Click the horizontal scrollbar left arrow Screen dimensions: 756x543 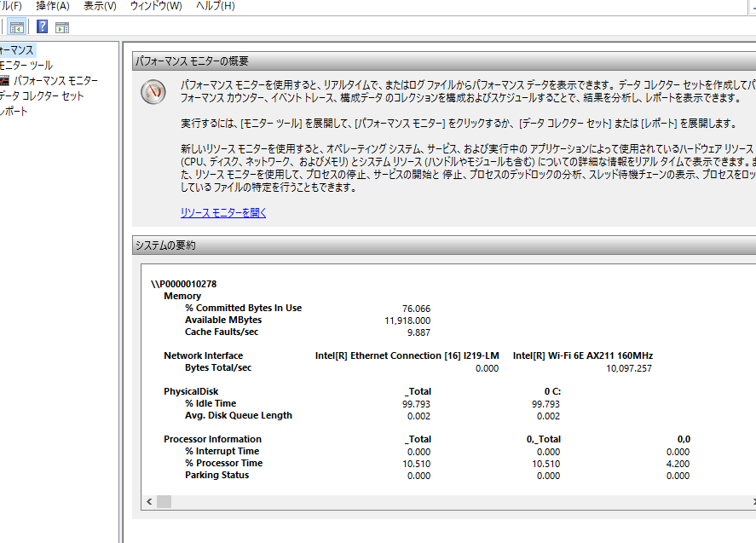[x=149, y=502]
